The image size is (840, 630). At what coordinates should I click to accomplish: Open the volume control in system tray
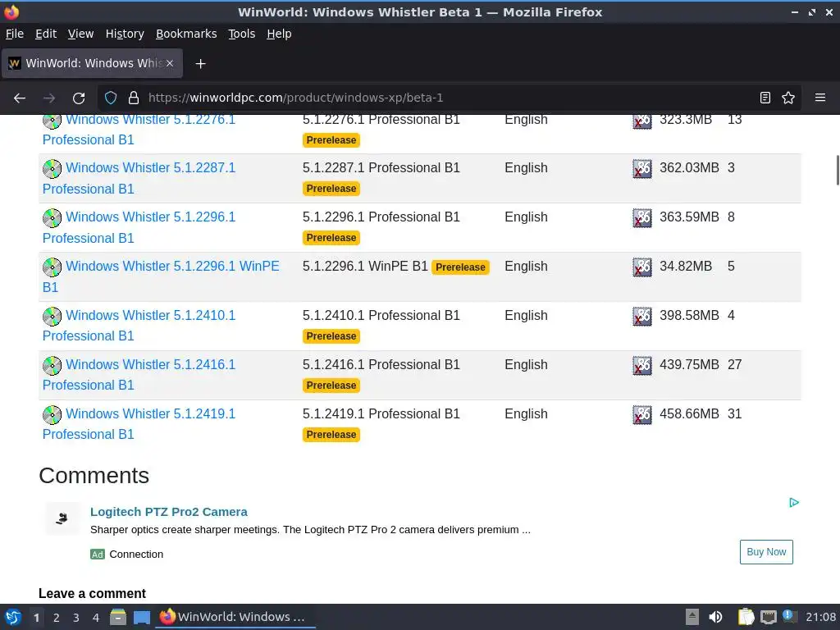(x=715, y=617)
